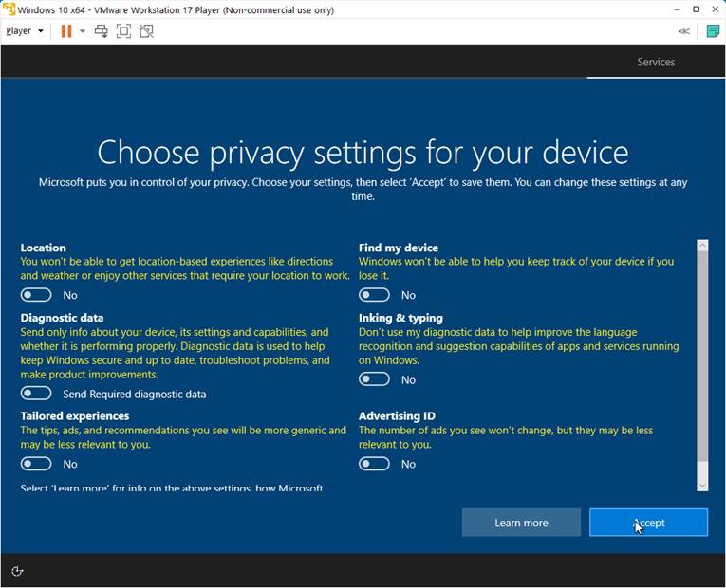Enable the Inking & typing toggle

pos(374,379)
